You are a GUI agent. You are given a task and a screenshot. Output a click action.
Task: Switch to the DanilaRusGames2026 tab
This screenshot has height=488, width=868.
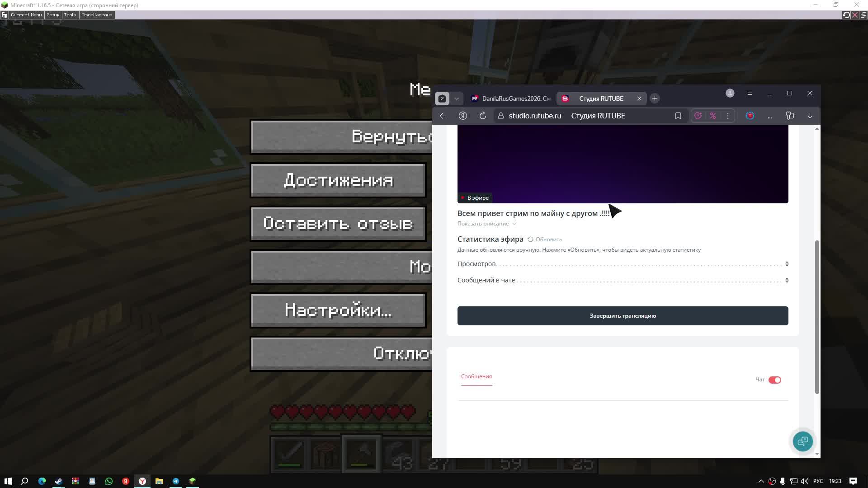tap(511, 99)
